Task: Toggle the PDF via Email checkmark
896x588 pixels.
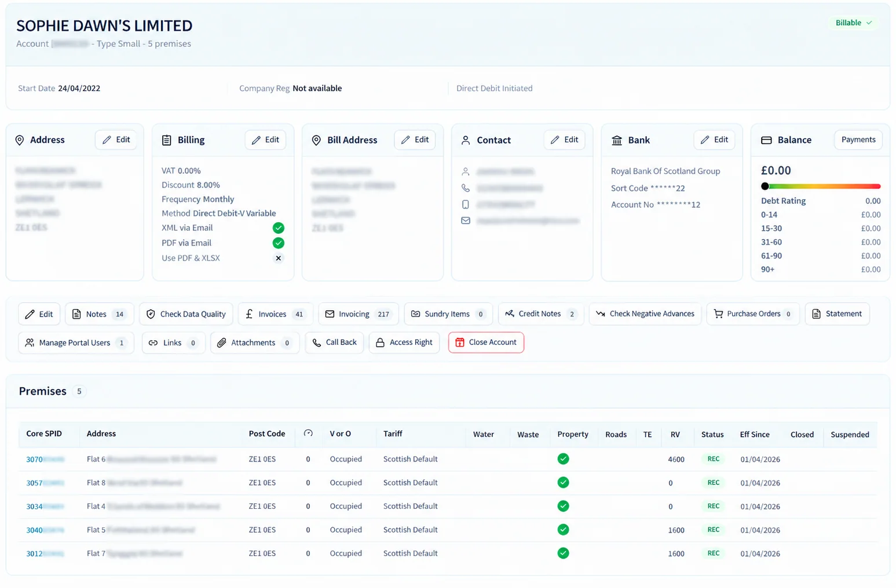Action: coord(279,243)
